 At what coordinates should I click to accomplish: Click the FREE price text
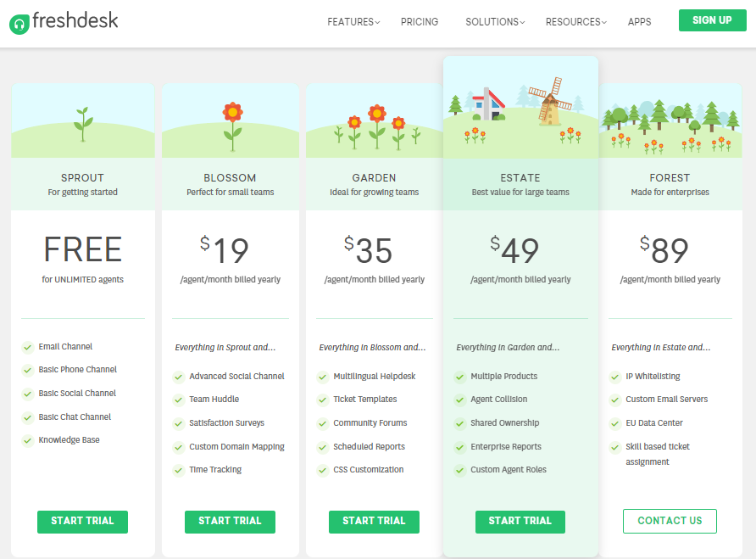point(83,249)
